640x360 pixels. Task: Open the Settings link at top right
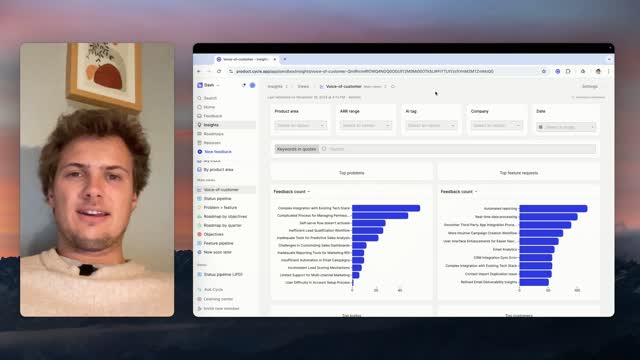(590, 87)
